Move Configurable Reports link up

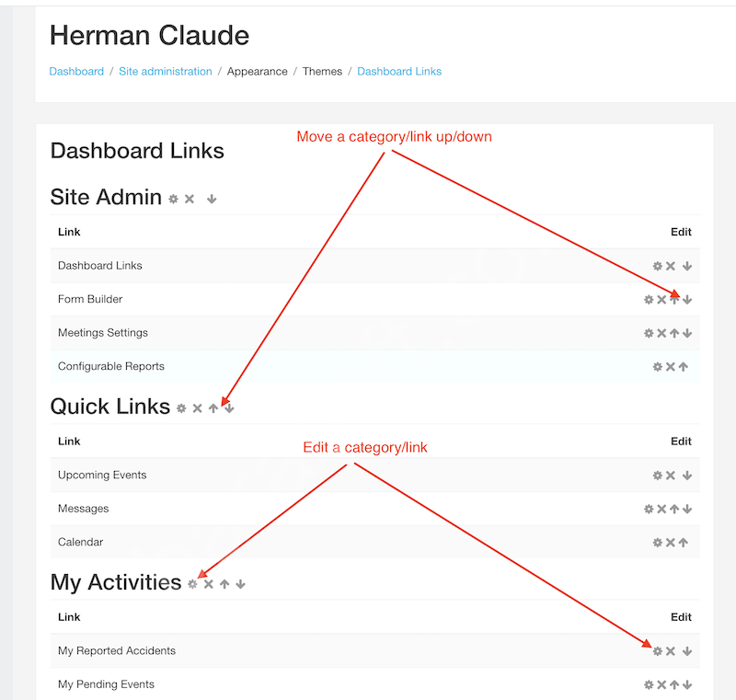[684, 366]
